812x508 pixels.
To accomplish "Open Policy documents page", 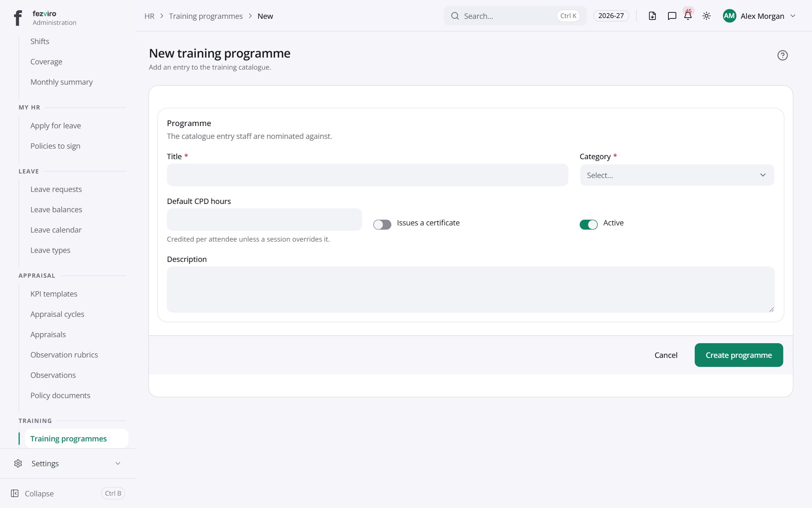I will tap(60, 395).
